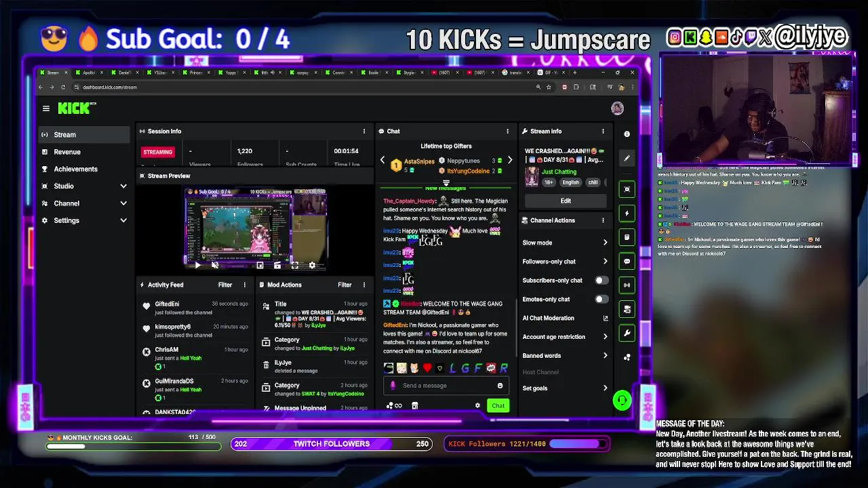
Task: Open Followers-only chat options
Action: 565,262
